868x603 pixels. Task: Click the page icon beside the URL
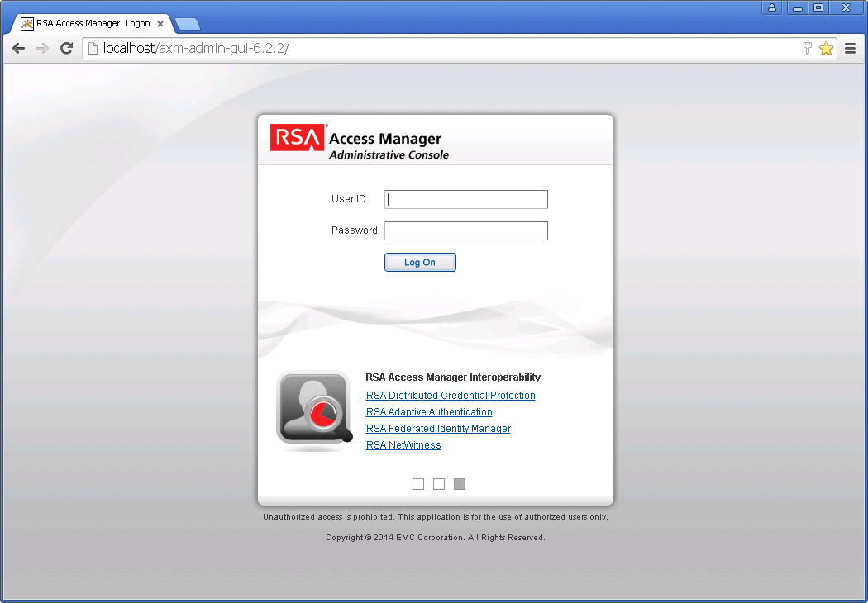92,48
